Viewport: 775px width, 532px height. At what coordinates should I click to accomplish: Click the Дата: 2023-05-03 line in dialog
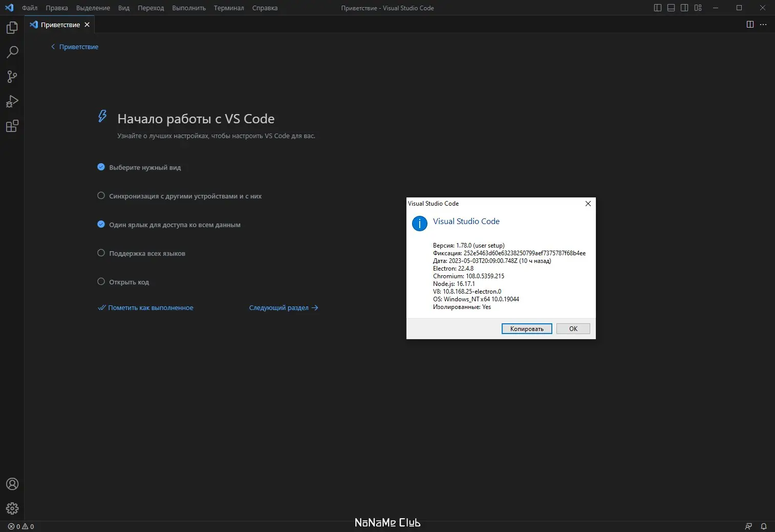(492, 261)
